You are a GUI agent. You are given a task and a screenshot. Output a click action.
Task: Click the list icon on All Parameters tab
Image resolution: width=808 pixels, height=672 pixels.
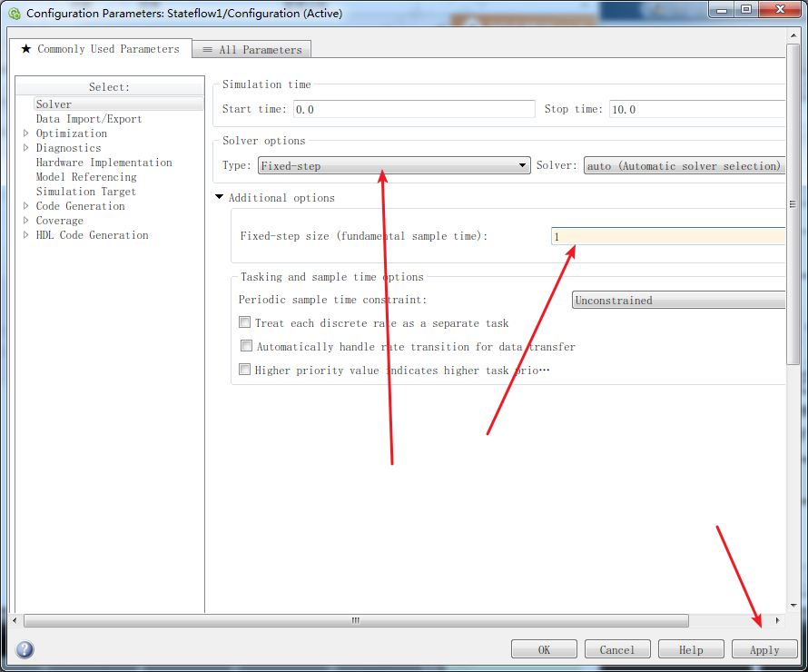[207, 50]
